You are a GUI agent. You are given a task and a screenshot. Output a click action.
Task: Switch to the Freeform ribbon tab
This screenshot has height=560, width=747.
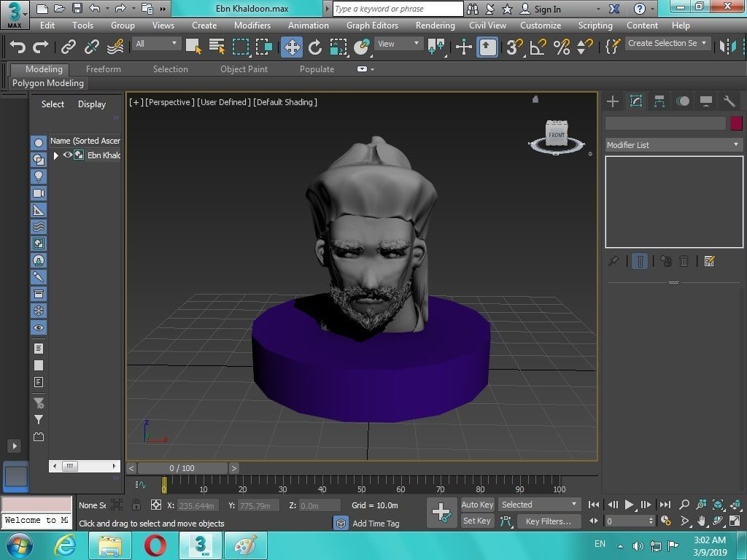[104, 69]
